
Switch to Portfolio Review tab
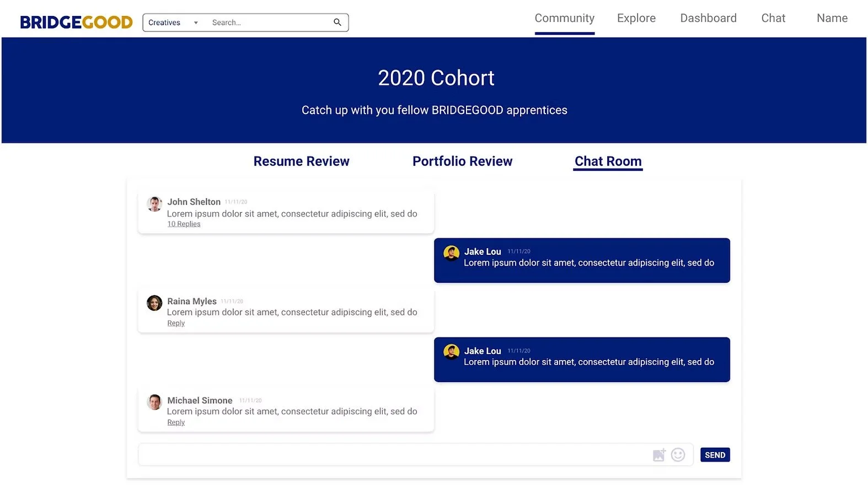pos(462,162)
